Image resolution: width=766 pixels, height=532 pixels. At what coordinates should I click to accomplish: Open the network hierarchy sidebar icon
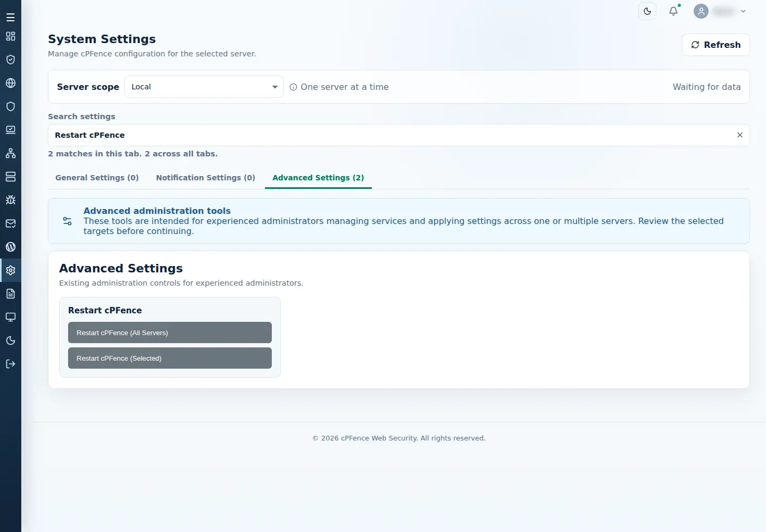(11, 153)
